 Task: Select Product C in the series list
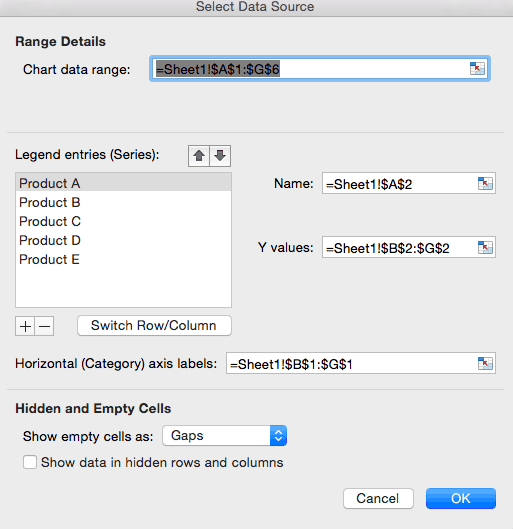(x=123, y=221)
